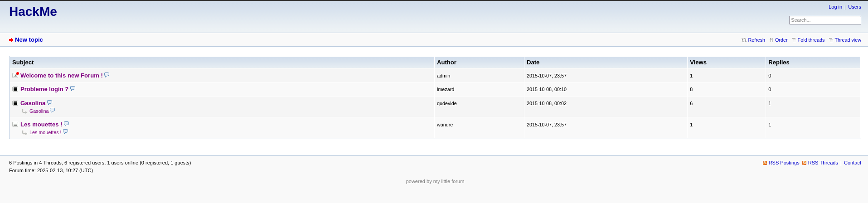This screenshot has height=203, width=868.
Task: Click the date 2015-10-08, 00:10
Action: pyautogui.click(x=547, y=89)
